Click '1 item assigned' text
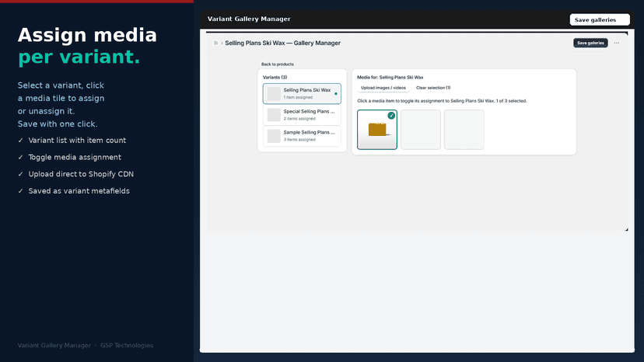 click(298, 97)
